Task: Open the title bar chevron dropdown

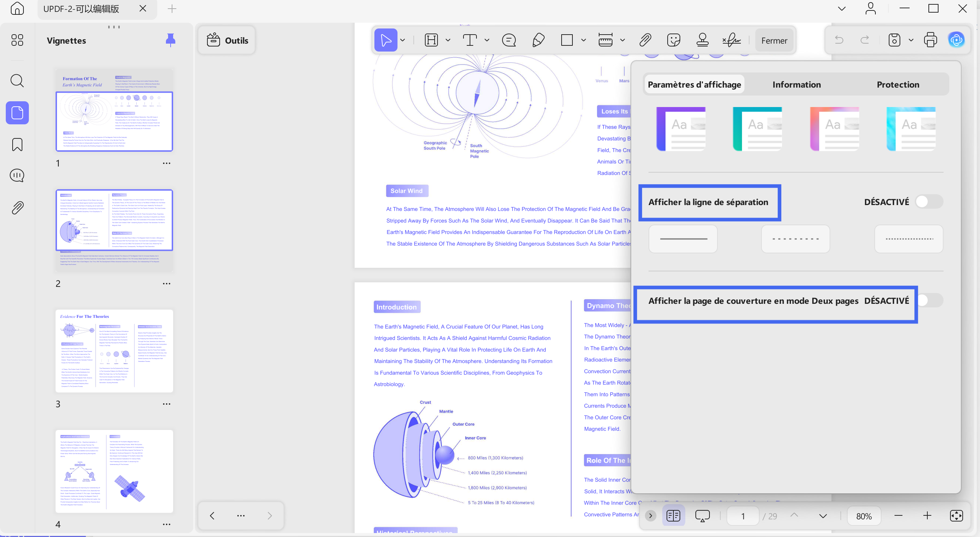Action: [841, 8]
